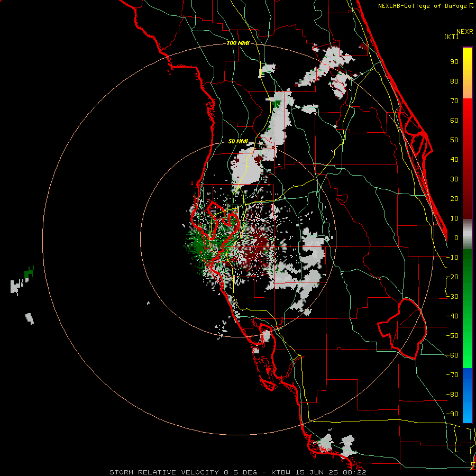Click the -50 value on the color scale

(x=452, y=336)
